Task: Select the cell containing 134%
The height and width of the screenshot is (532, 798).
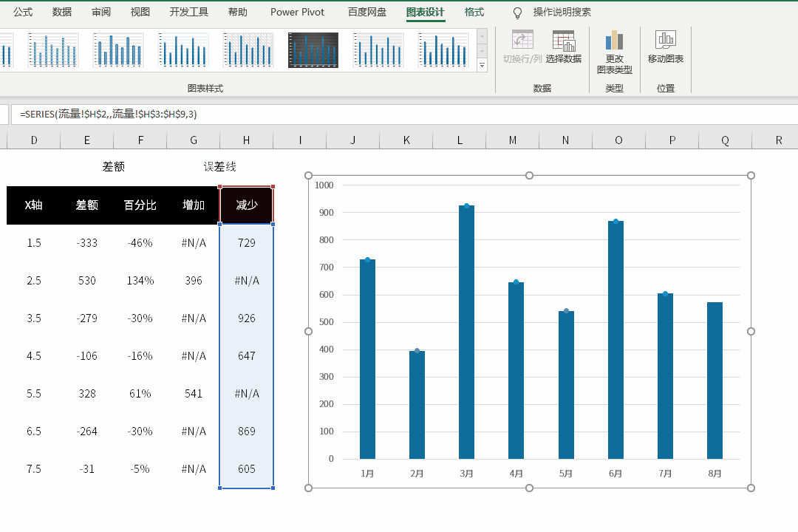Action: pyautogui.click(x=140, y=281)
